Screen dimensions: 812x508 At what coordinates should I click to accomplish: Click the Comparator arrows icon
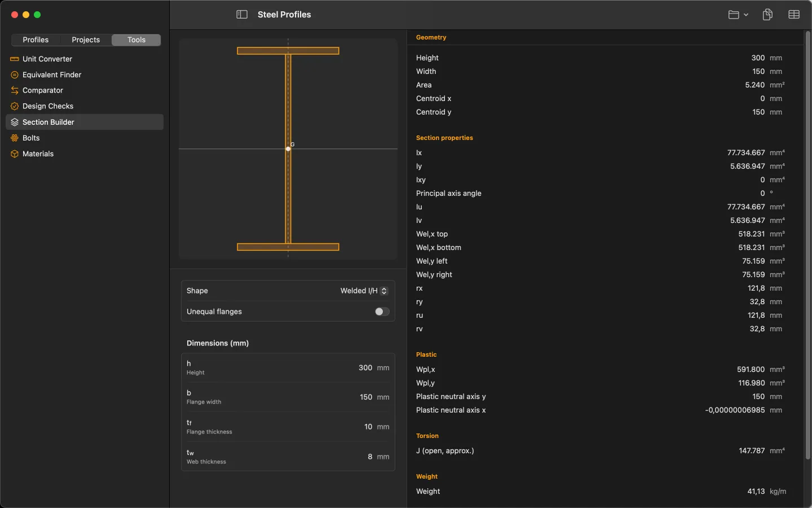[x=15, y=90]
